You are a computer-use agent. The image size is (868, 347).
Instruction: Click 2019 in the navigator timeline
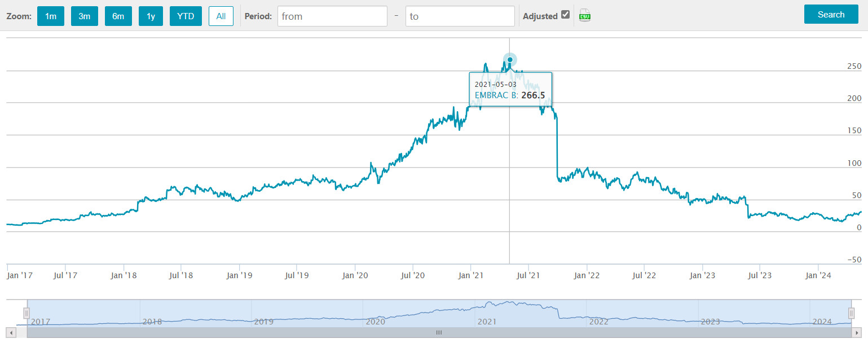pyautogui.click(x=264, y=322)
